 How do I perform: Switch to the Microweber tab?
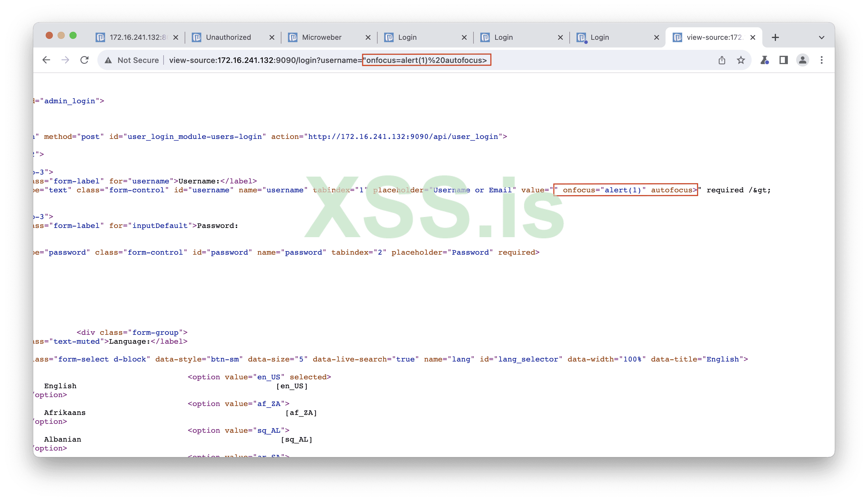(321, 37)
